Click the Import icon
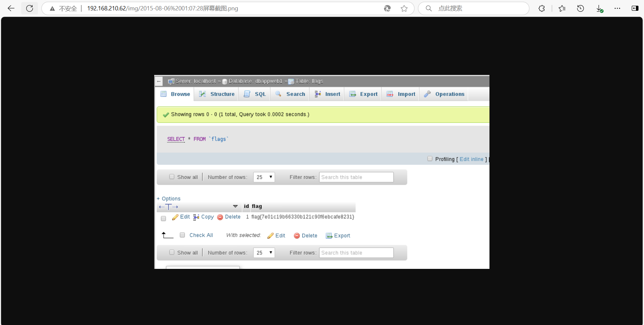Image resolution: width=644 pixels, height=325 pixels. point(390,94)
